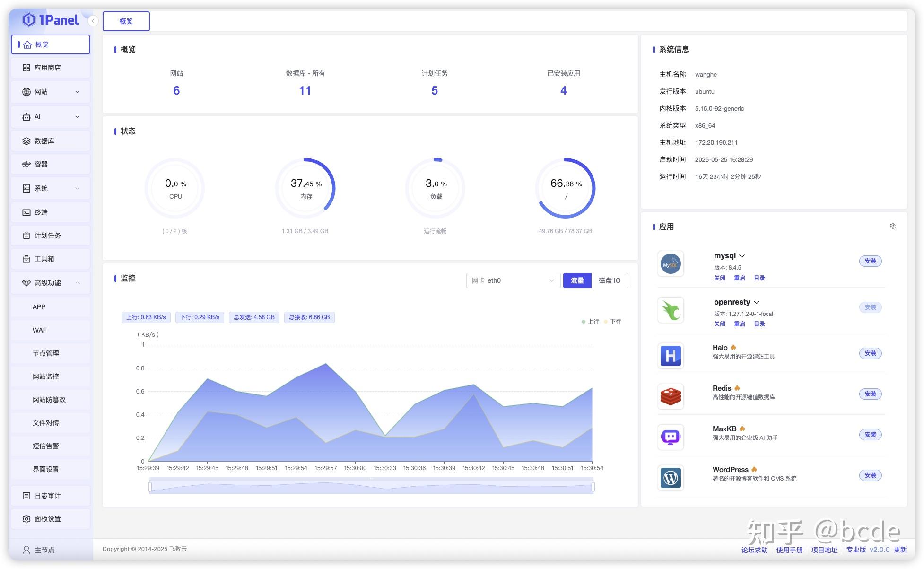The image size is (924, 569).
Task: Click the MySQL app icon
Action: coord(670,264)
